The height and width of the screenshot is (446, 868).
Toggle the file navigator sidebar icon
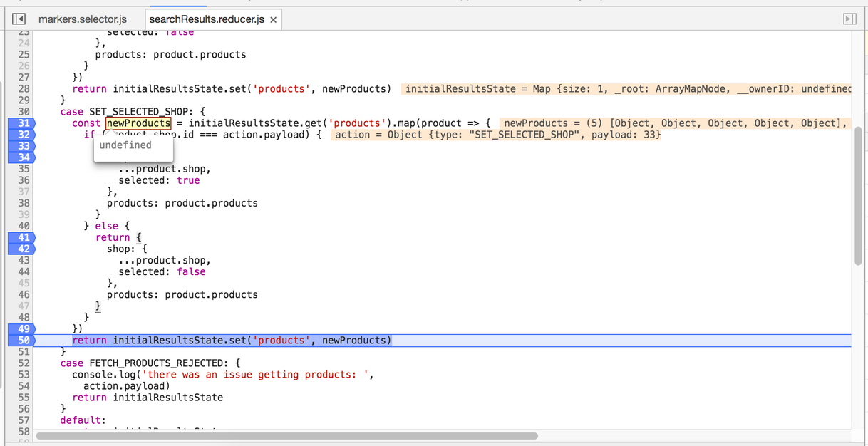click(19, 19)
